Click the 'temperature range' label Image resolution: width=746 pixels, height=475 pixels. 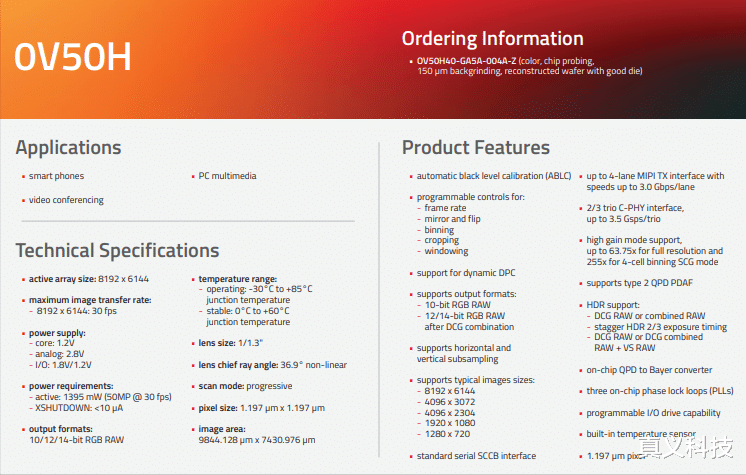click(x=237, y=279)
